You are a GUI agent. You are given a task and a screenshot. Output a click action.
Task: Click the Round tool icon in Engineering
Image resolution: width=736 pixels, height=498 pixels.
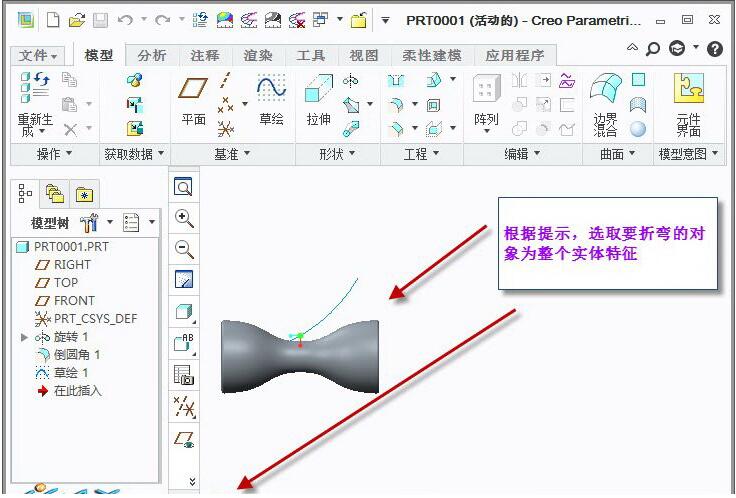(396, 105)
